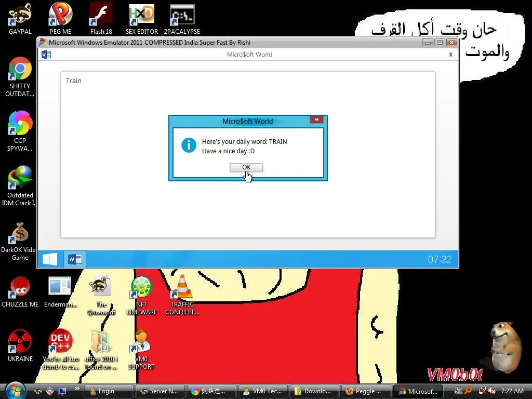Screen dimensions: 532x399
Task: Click the 07:22 clock in the emulator taskbar
Action: [x=440, y=260]
